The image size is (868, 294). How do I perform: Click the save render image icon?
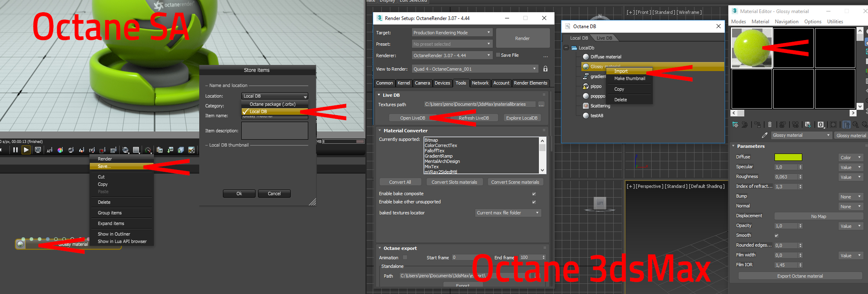click(170, 150)
